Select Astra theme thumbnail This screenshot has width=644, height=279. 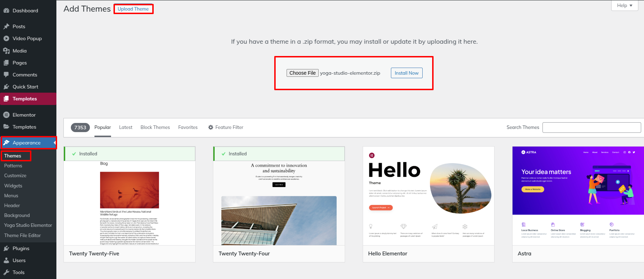(578, 196)
